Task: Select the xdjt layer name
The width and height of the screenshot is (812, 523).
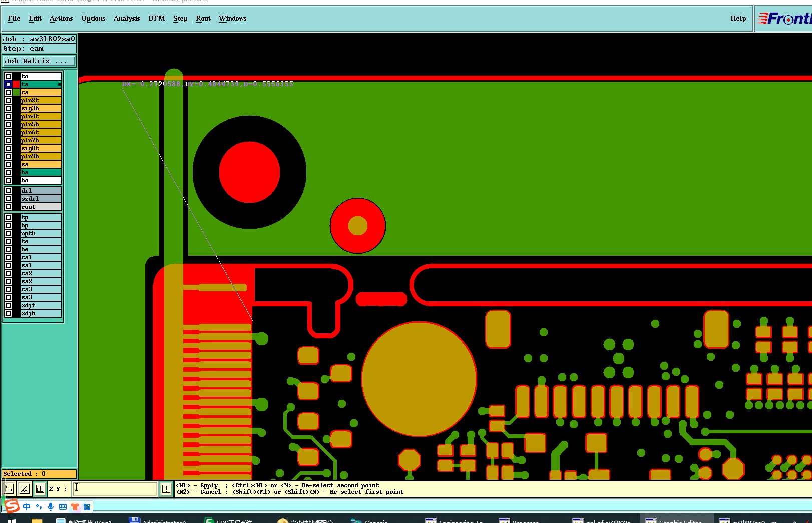Action: [41, 305]
